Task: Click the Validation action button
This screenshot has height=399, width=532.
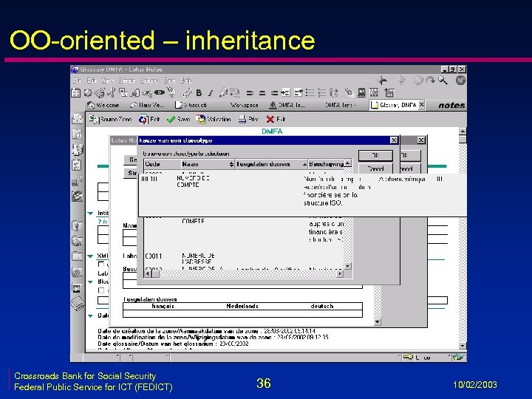Action: click(214, 119)
